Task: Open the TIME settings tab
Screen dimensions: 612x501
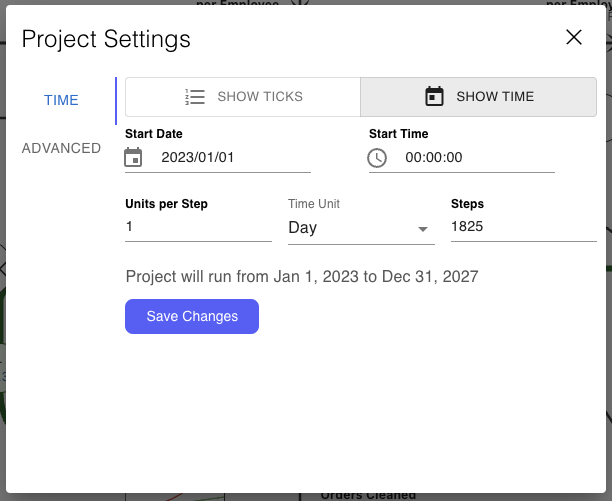Action: (x=61, y=100)
